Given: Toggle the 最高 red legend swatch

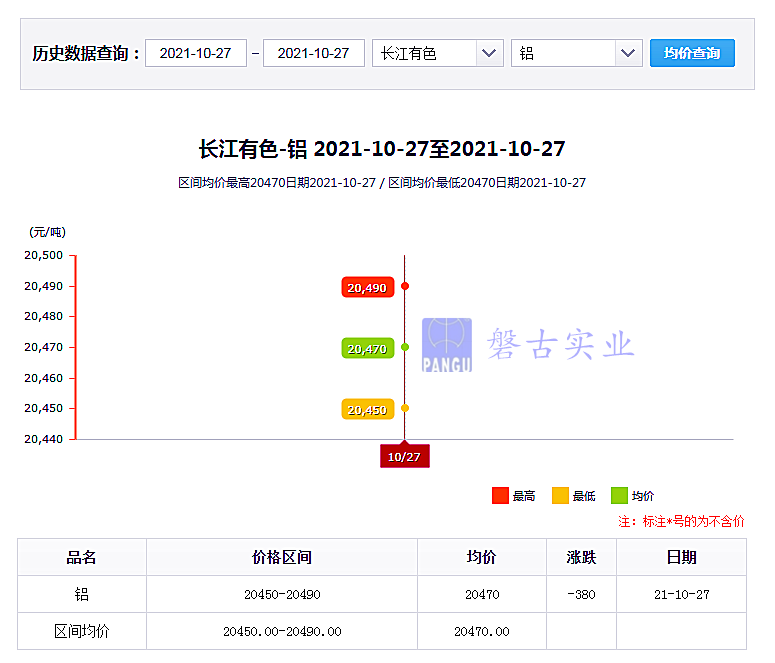Looking at the screenshot, I should pyautogui.click(x=501, y=496).
